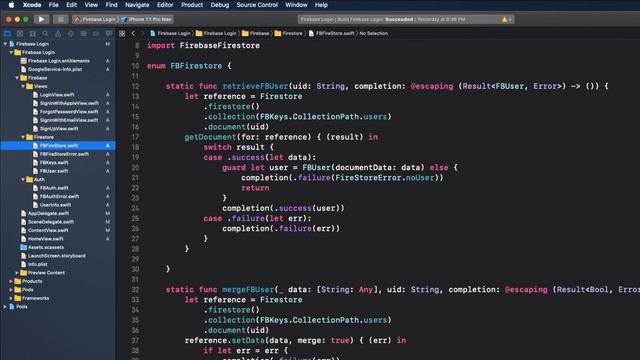Screen dimensions: 640x360
Task: Expand the Frameworks folder
Action: (x=11, y=298)
